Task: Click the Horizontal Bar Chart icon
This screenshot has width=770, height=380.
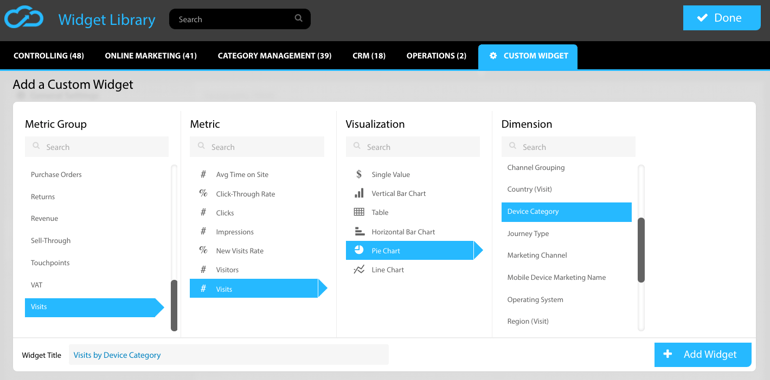Action: pos(359,231)
